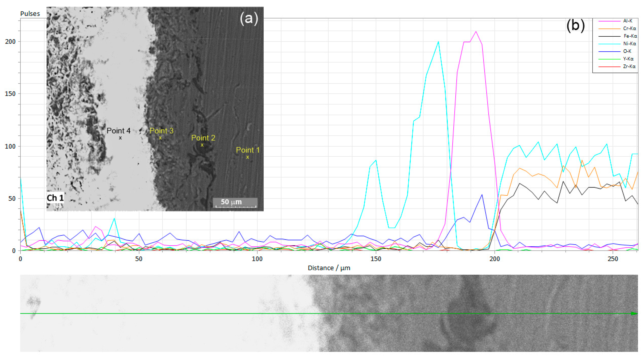Screen dimensions: 644x358
Task: Click the 150 tick on distance axis
Action: (376, 259)
